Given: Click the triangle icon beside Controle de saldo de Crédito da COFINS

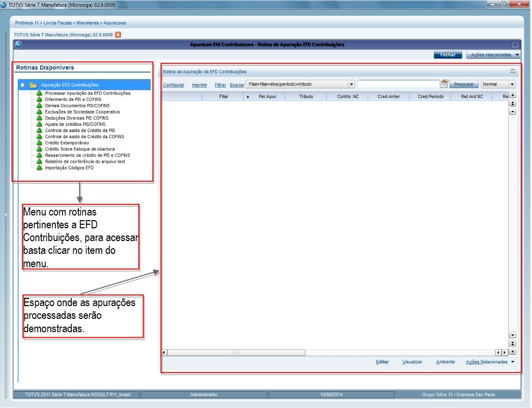Looking at the screenshot, I should (39, 137).
